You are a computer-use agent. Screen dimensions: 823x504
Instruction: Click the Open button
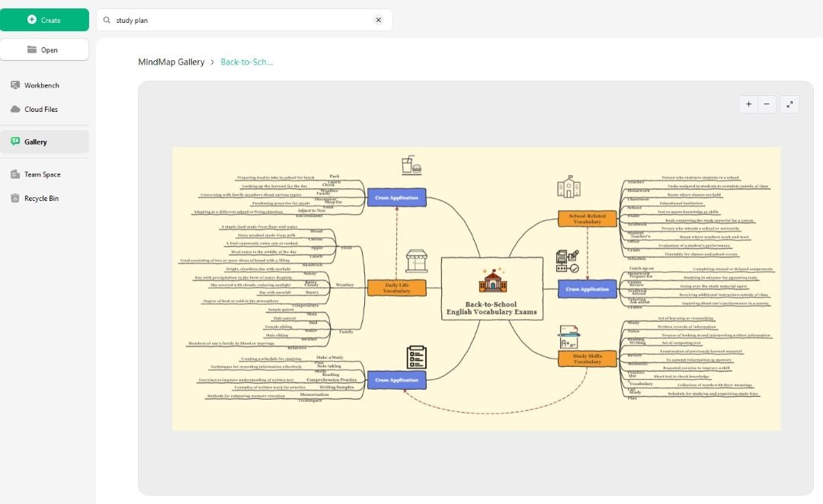[45, 49]
